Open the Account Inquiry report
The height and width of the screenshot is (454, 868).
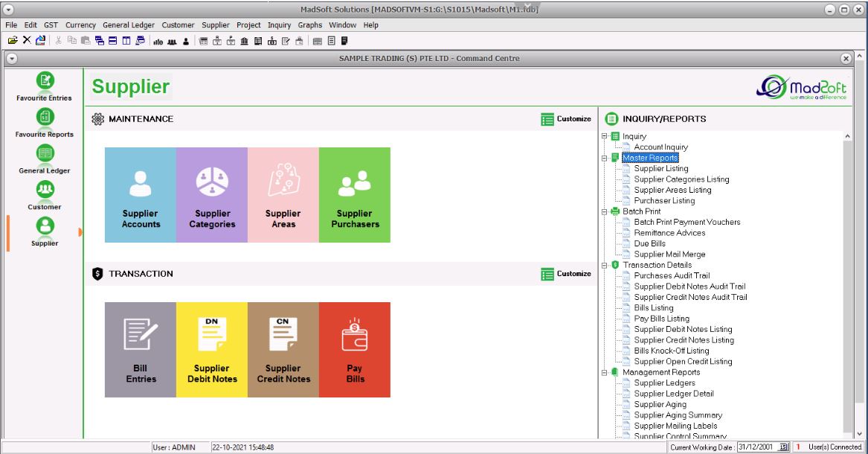tap(661, 147)
